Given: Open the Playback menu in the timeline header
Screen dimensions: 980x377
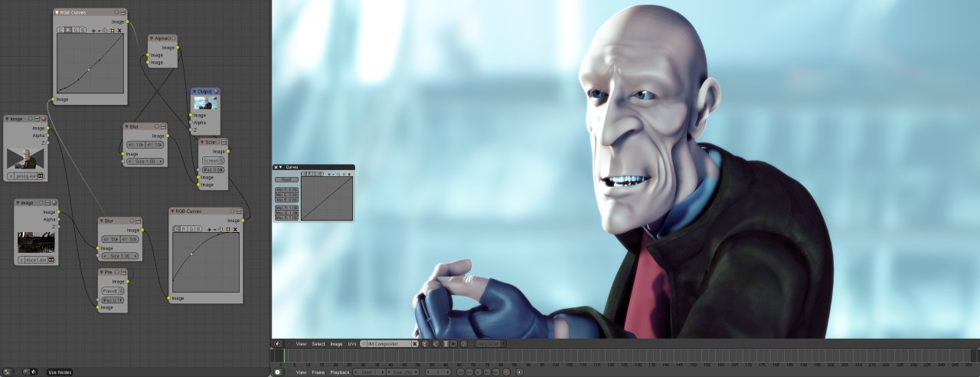Looking at the screenshot, I should tap(340, 372).
